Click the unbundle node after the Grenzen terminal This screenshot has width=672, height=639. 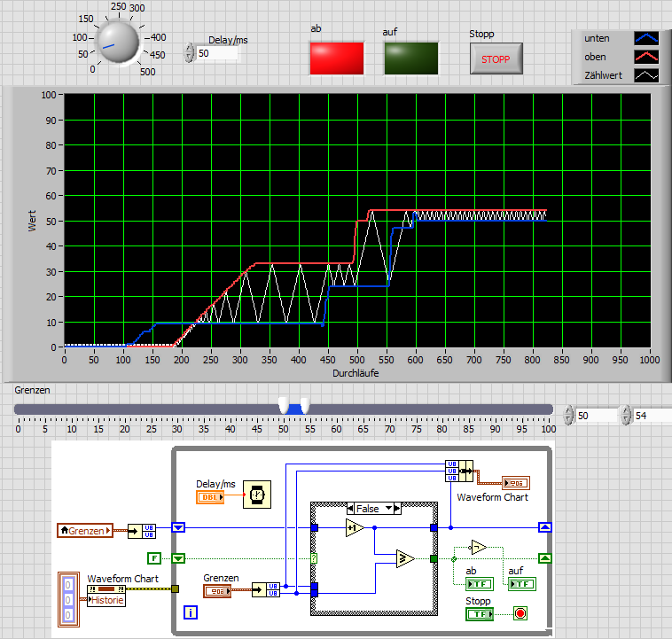tap(266, 589)
